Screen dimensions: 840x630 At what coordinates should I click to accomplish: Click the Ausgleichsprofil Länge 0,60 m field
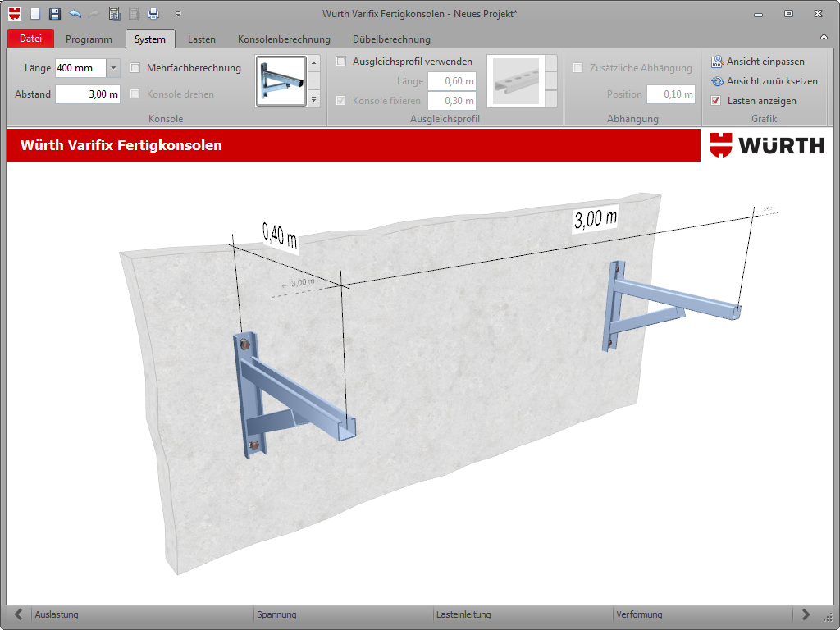452,81
